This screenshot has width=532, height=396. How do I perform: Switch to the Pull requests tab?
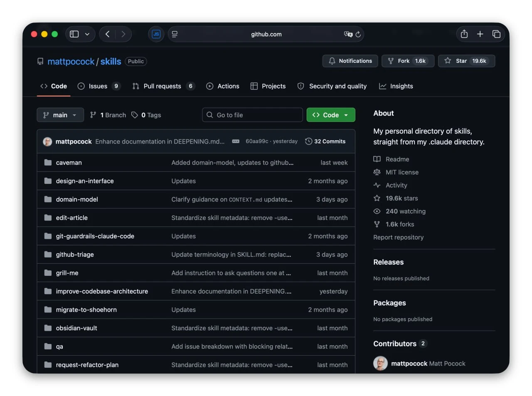164,86
